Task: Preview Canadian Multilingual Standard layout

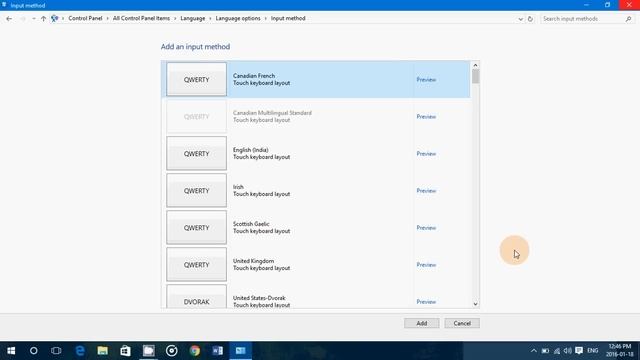Action: pos(426,117)
